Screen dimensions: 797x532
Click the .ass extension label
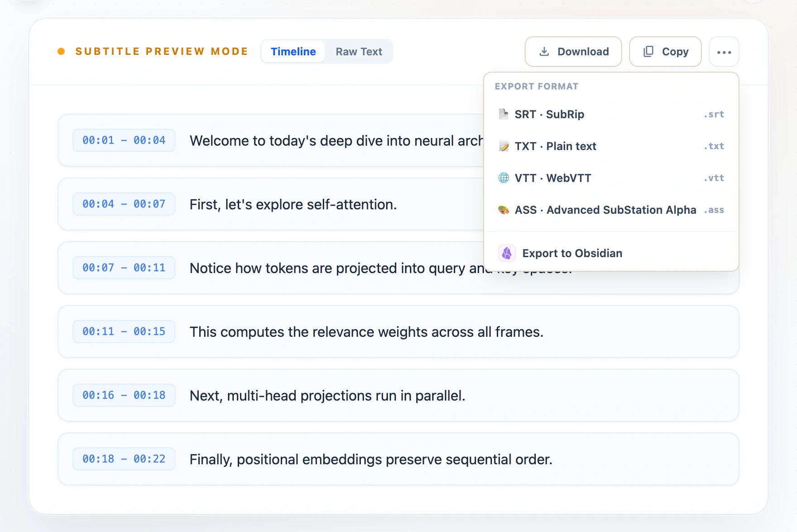714,210
